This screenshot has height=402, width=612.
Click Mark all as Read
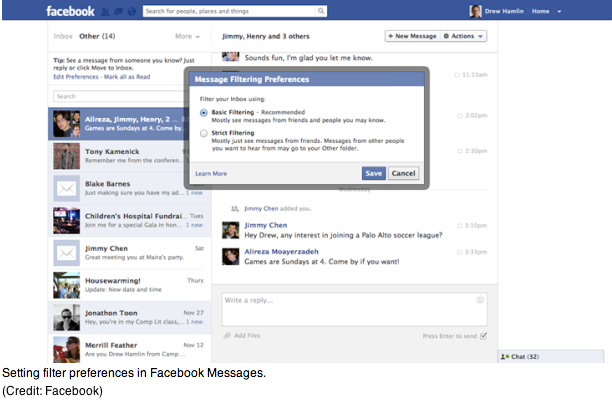click(127, 77)
